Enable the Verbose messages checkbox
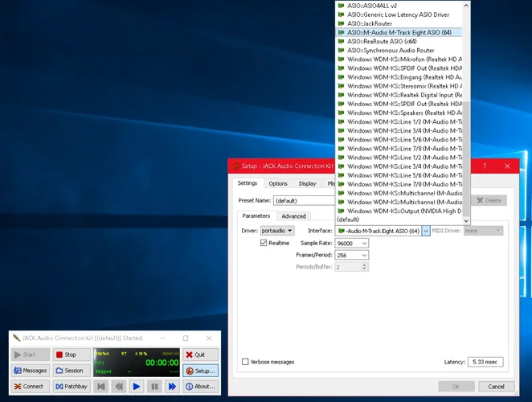This screenshot has width=532, height=402. tap(245, 362)
